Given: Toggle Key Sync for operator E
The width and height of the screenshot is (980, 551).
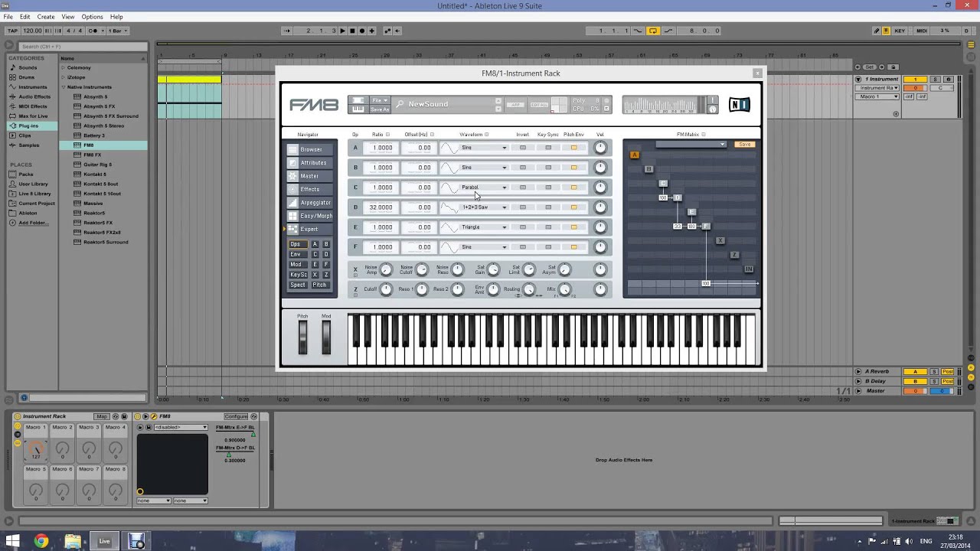Looking at the screenshot, I should (x=548, y=227).
